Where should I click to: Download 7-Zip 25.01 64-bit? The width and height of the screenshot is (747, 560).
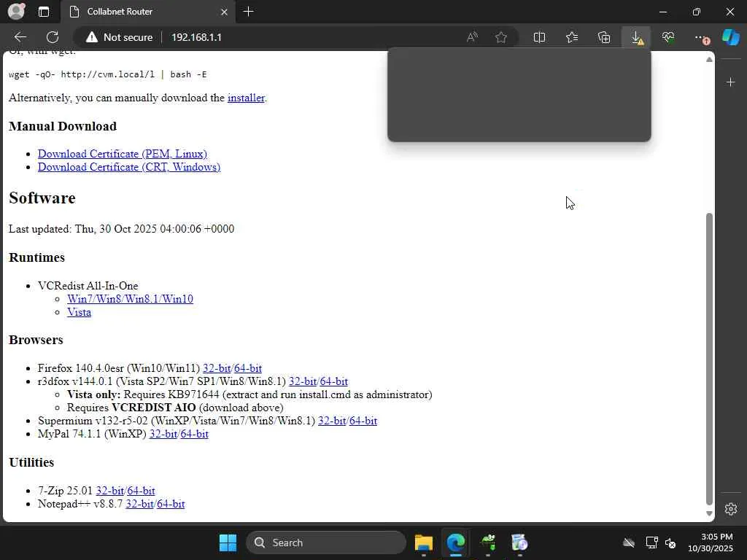(x=141, y=491)
